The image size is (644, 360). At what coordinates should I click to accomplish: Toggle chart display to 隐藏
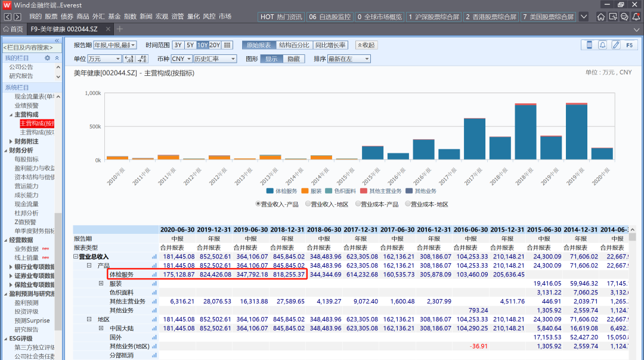tap(293, 59)
